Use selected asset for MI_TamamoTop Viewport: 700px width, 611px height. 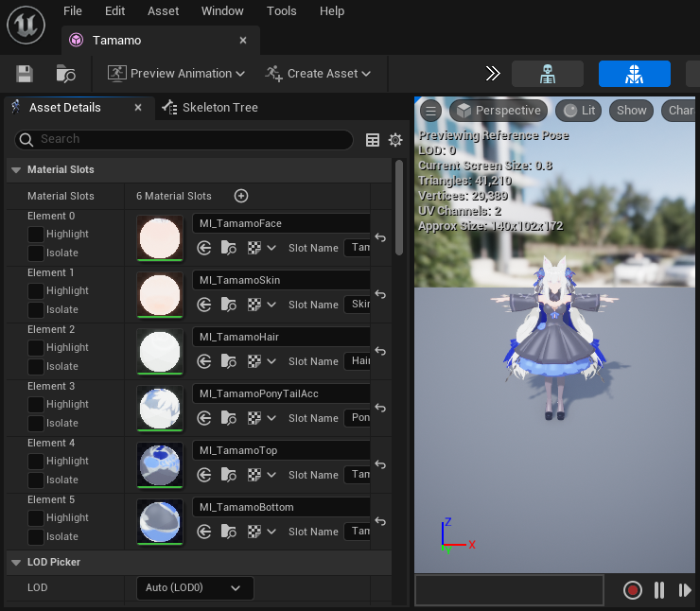[x=204, y=475]
